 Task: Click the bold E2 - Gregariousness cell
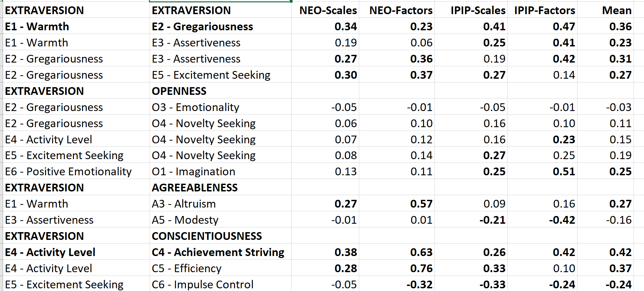pyautogui.click(x=202, y=27)
